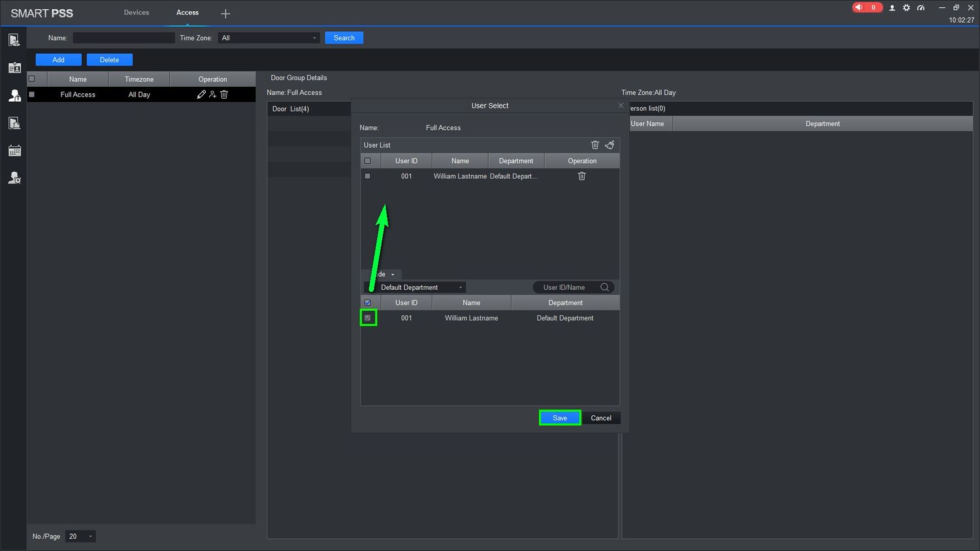Click the pencil edit icon for Full Access
This screenshot has height=551, width=980.
click(x=201, y=95)
